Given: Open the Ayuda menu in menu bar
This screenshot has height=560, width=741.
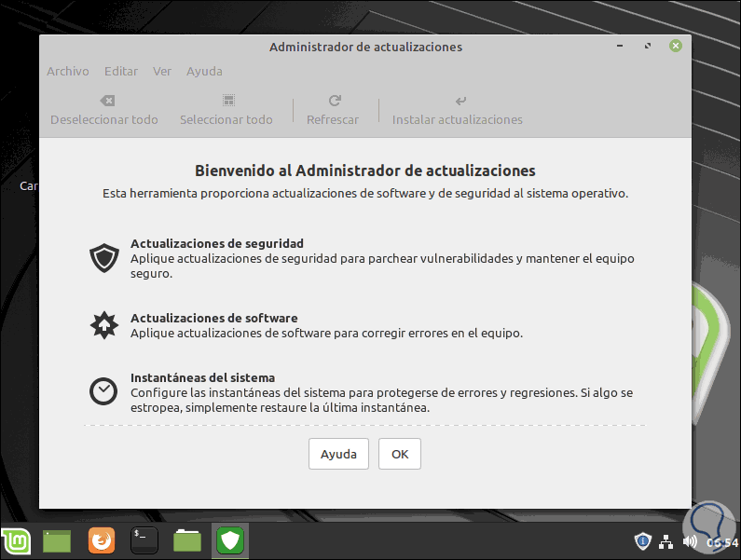Looking at the screenshot, I should click(x=204, y=72).
